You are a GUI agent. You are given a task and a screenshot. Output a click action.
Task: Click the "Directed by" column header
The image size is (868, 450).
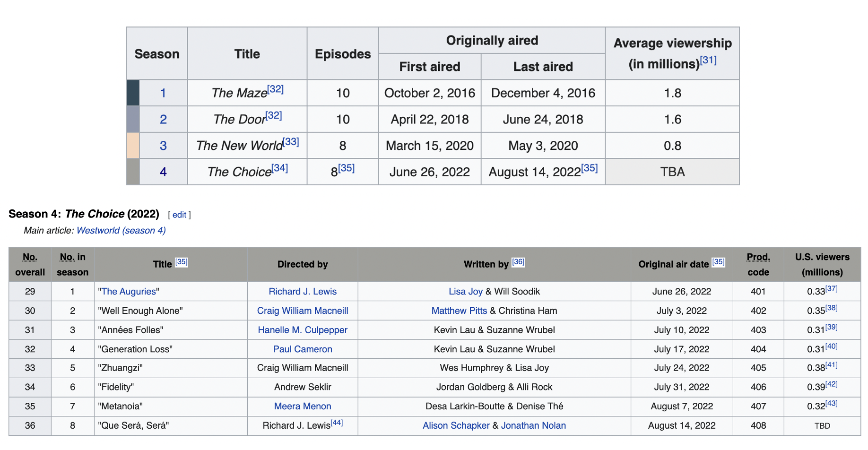point(303,265)
